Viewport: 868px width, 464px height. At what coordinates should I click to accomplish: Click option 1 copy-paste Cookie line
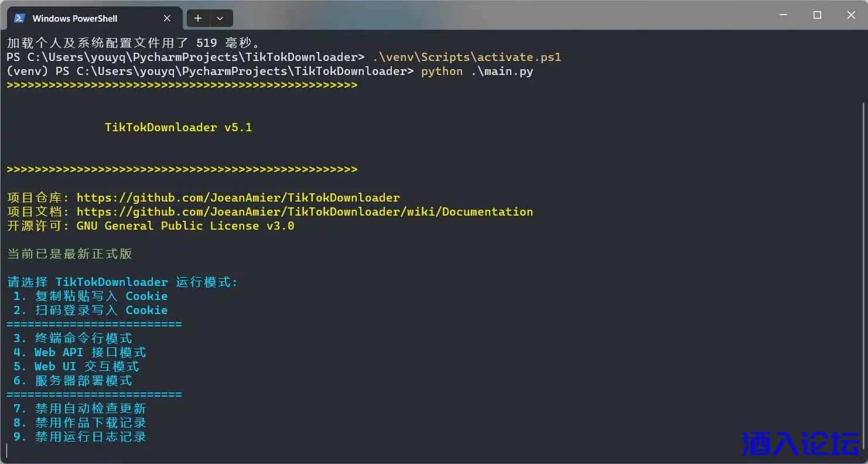90,296
